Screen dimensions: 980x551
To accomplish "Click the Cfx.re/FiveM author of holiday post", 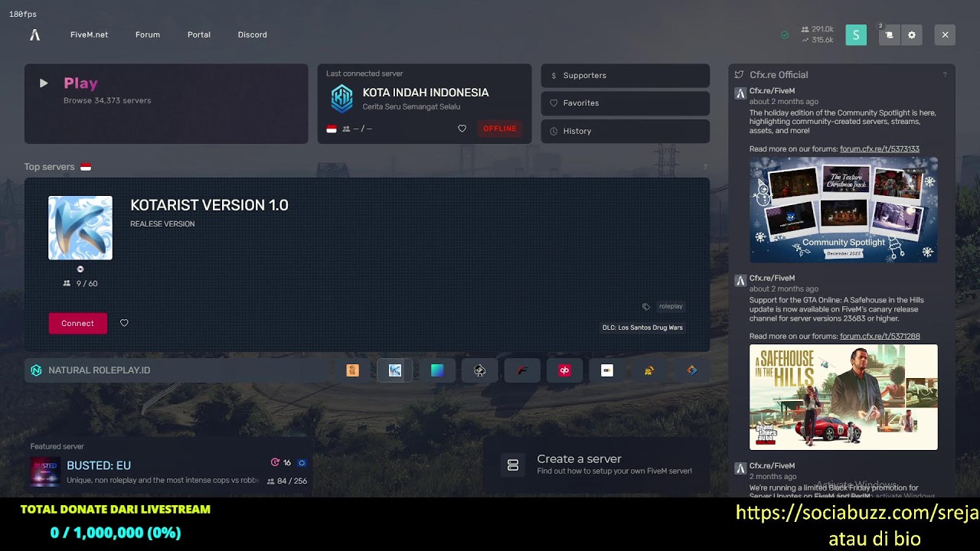I will coord(772,91).
